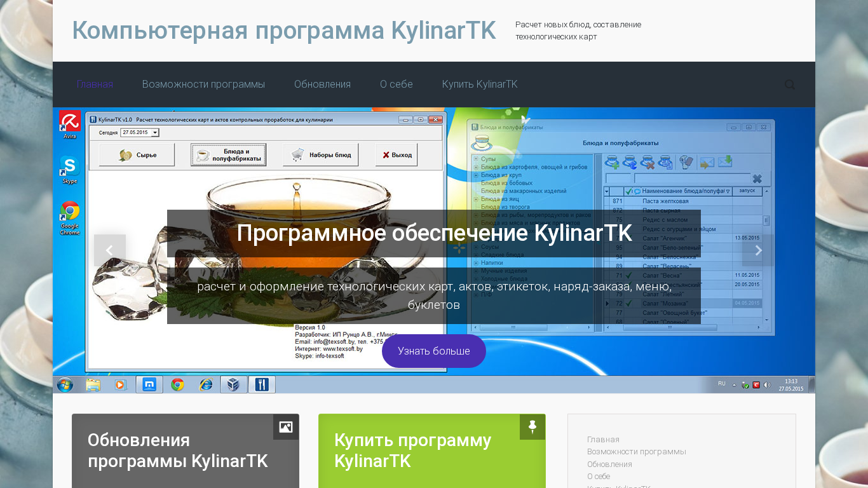Viewport: 868px width, 488px height.
Task: Click Возможности программы in sidebar list
Action: (x=636, y=452)
